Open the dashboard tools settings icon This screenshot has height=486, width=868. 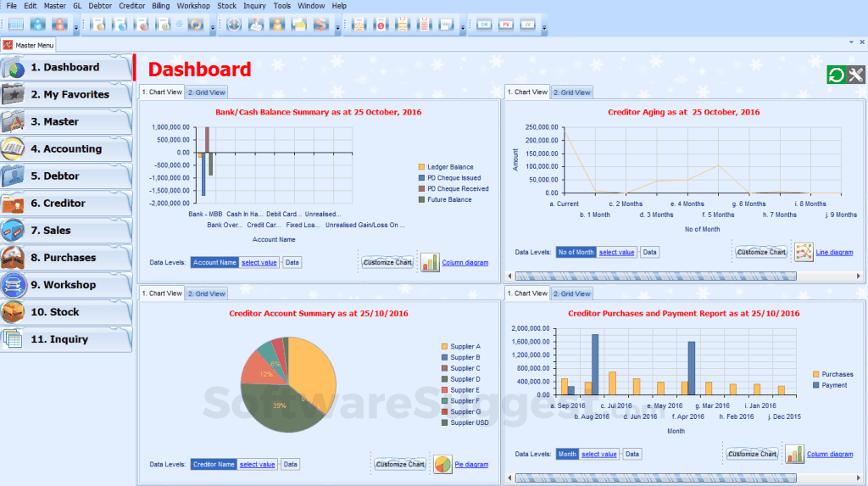pyautogui.click(x=855, y=75)
